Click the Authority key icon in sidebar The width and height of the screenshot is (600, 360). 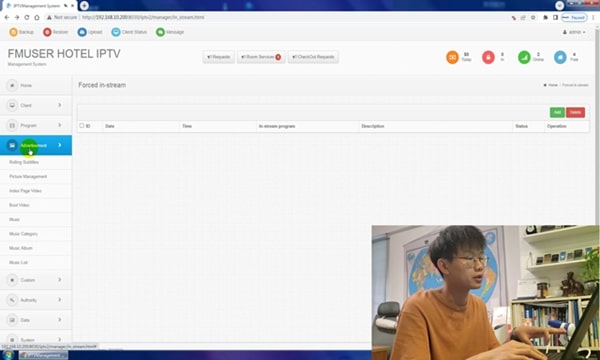point(12,300)
